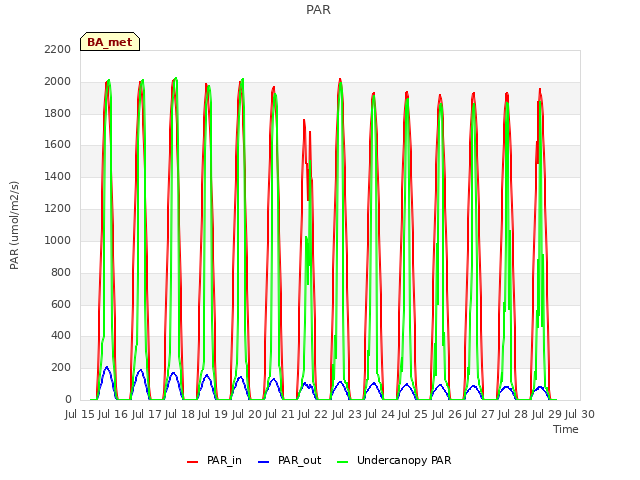Click the Jul 20 x-axis label
This screenshot has width=640, height=480.
(247, 414)
